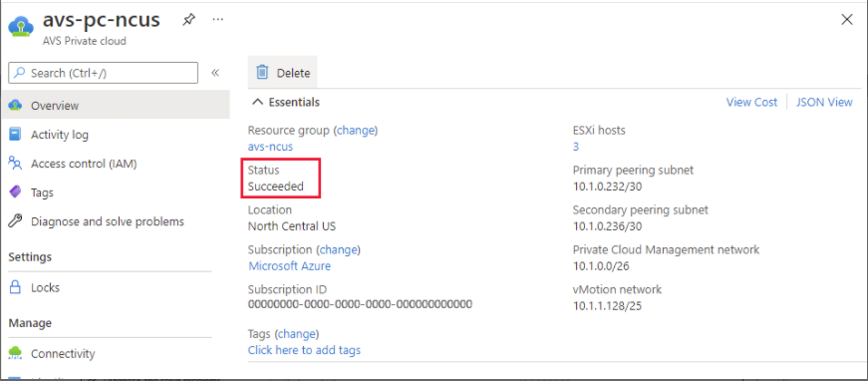868x381 pixels.
Task: Select secondary peering subnet 10.1.0.236/30
Action: coord(607,226)
